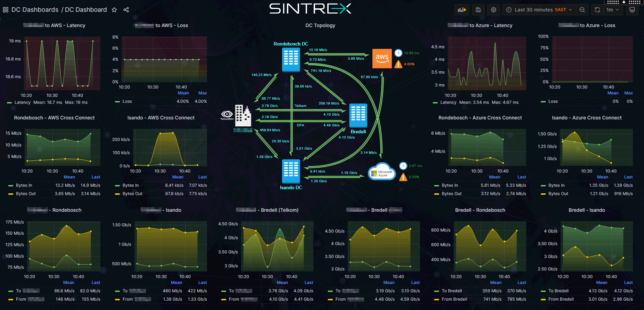Screen dimensions: 644x310
Task: Click the DC Dashboard breadcrumb title
Action: click(x=86, y=10)
